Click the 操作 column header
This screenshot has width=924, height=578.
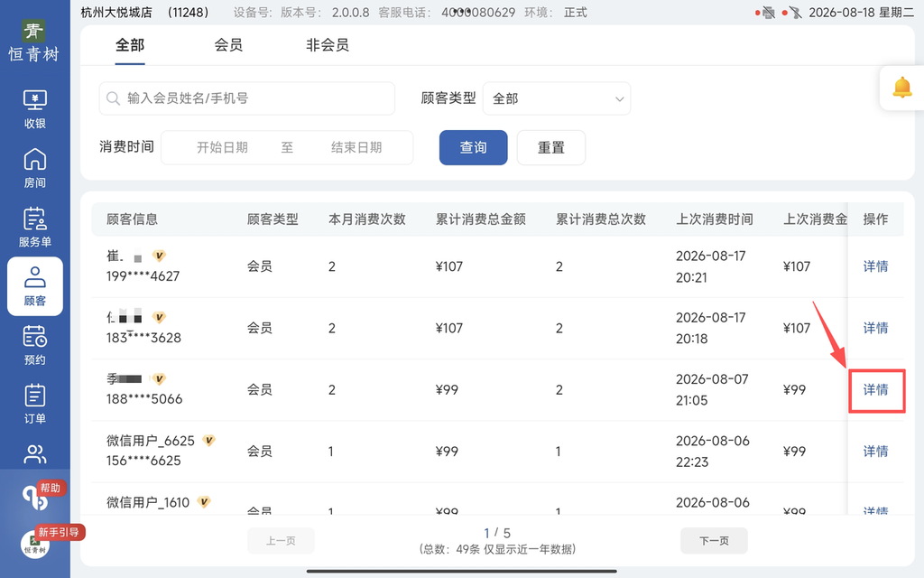pyautogui.click(x=875, y=219)
